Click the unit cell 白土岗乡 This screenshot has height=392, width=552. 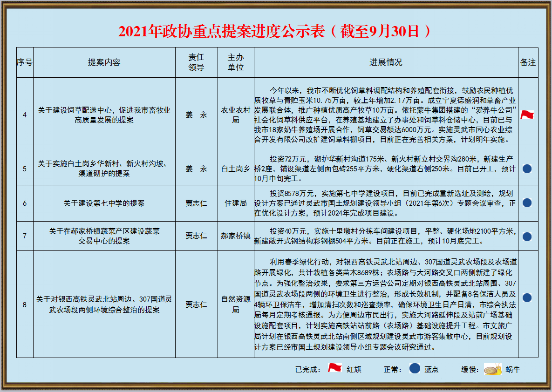(236, 169)
